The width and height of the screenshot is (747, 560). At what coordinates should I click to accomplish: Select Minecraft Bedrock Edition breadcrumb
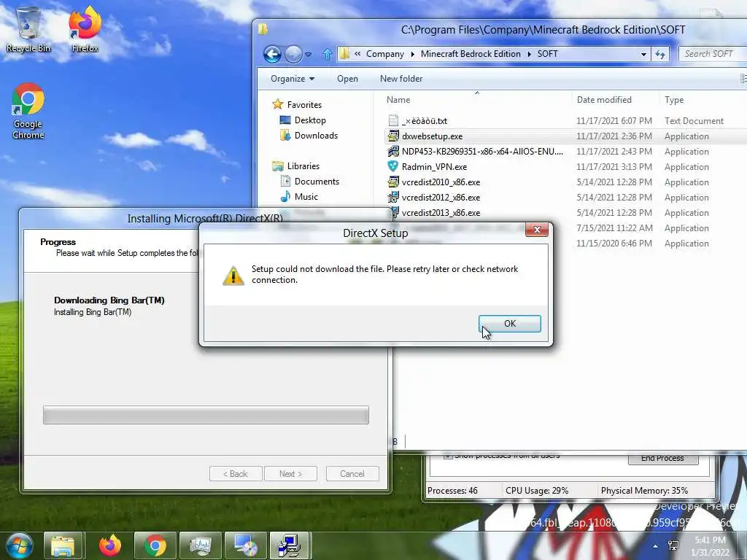tap(471, 54)
